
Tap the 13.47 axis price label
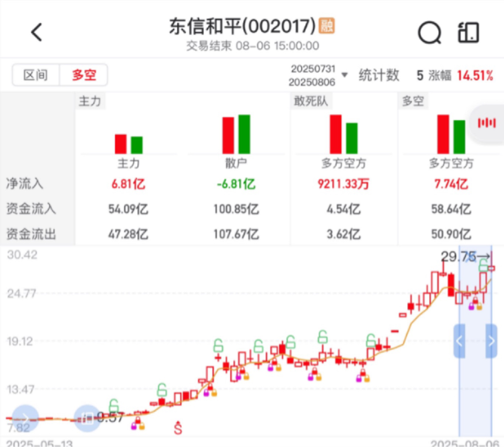point(21,389)
